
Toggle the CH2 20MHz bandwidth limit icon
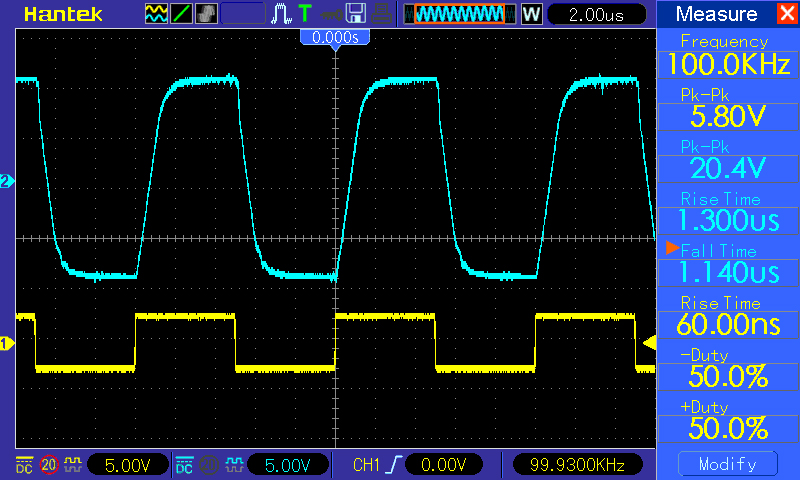pos(209,464)
